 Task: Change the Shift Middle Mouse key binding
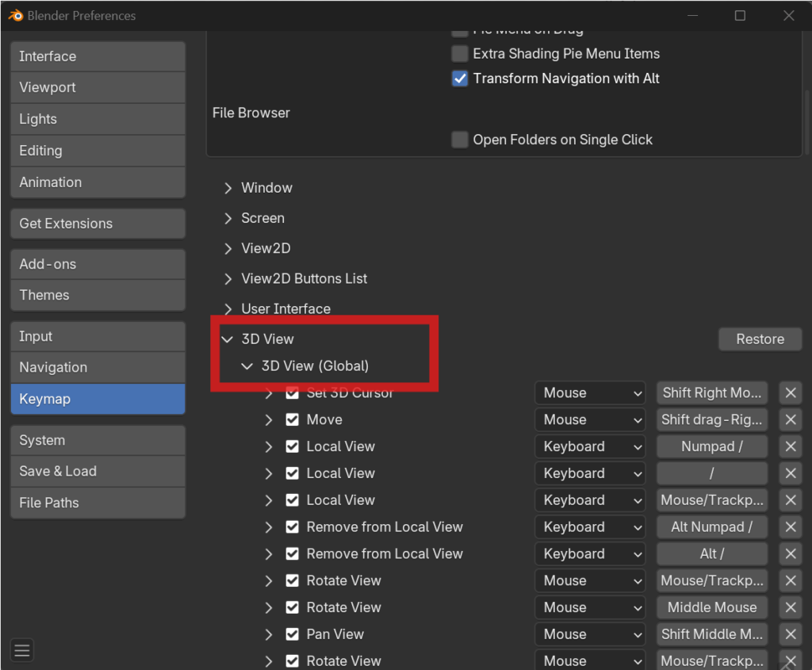pos(711,634)
